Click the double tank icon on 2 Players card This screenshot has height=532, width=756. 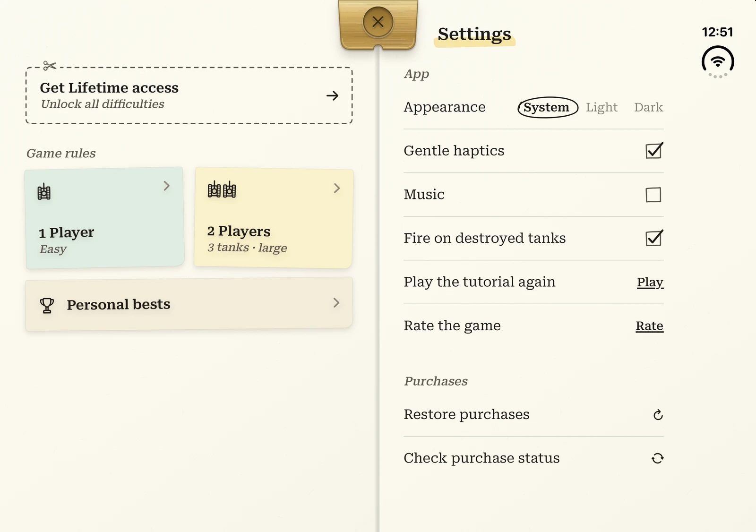click(222, 189)
